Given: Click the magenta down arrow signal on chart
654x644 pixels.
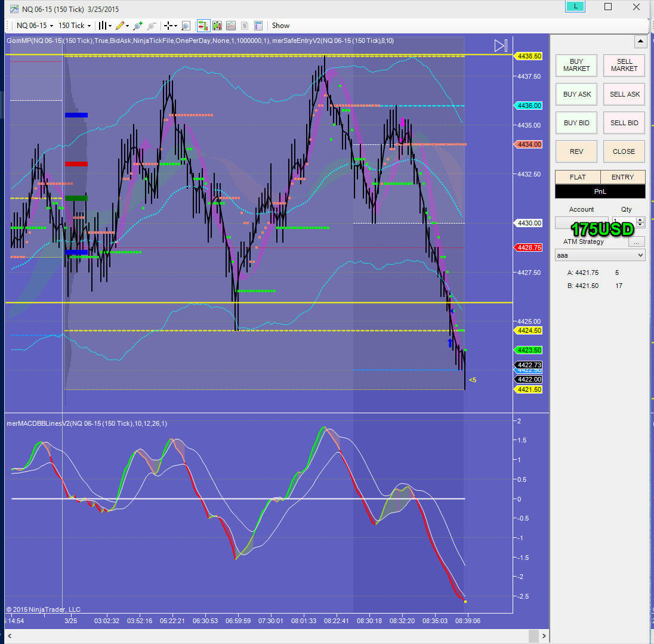Looking at the screenshot, I should pos(403,123).
